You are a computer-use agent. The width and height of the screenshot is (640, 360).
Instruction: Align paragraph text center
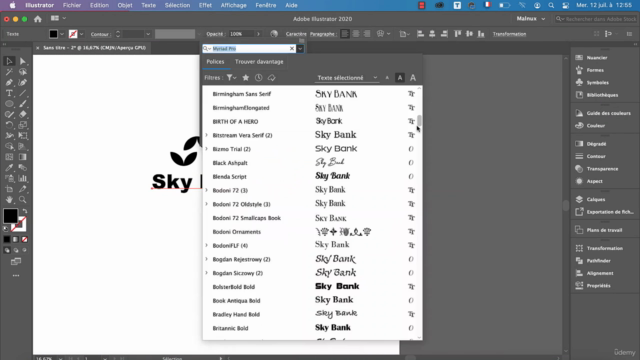click(x=356, y=34)
